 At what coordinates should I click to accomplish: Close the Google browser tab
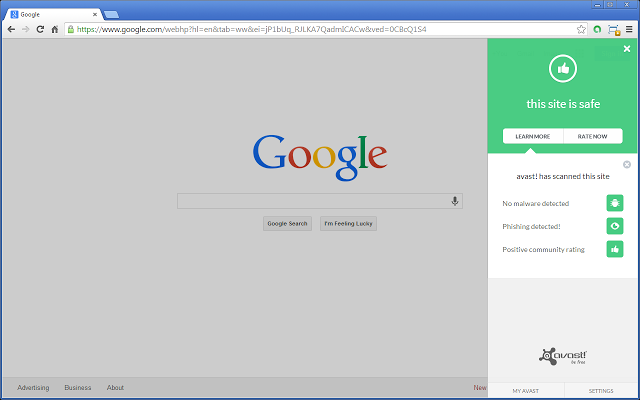pyautogui.click(x=95, y=14)
